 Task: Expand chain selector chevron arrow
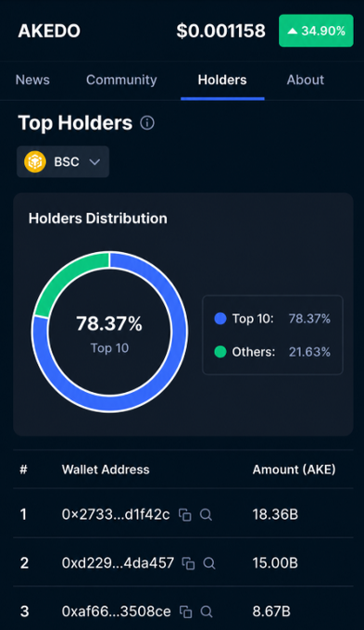click(x=94, y=162)
